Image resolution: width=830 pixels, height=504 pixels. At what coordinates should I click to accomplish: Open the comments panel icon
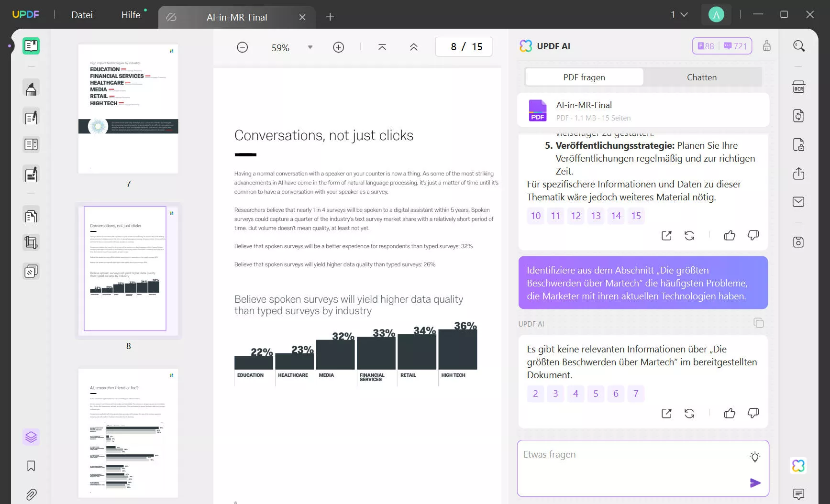coord(799,494)
